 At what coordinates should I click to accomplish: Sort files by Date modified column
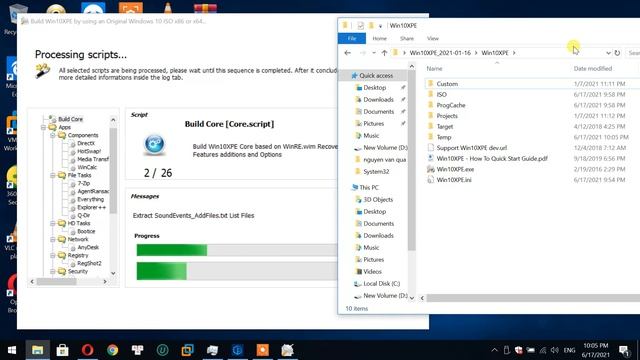593,69
